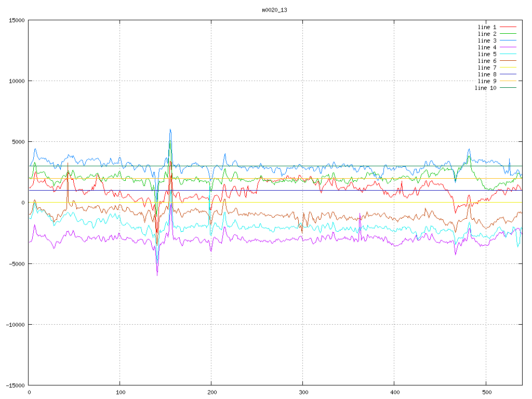The width and height of the screenshot is (532, 399).
Task: Click the -5000 y-axis tick label
Action: (16, 263)
